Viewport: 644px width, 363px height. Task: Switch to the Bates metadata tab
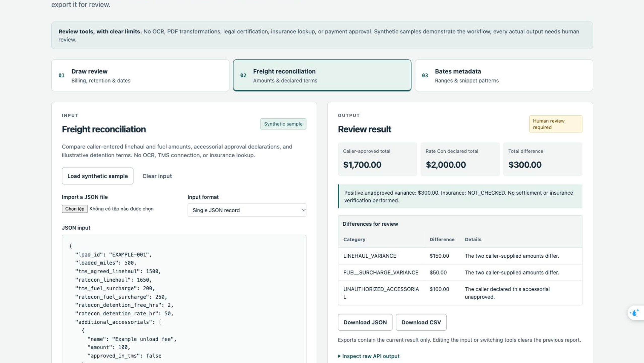[x=504, y=75]
